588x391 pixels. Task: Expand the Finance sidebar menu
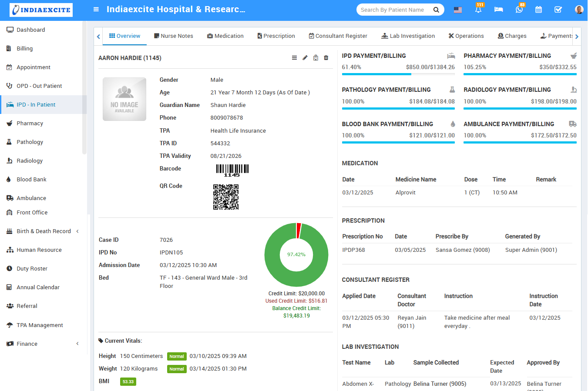pos(44,344)
